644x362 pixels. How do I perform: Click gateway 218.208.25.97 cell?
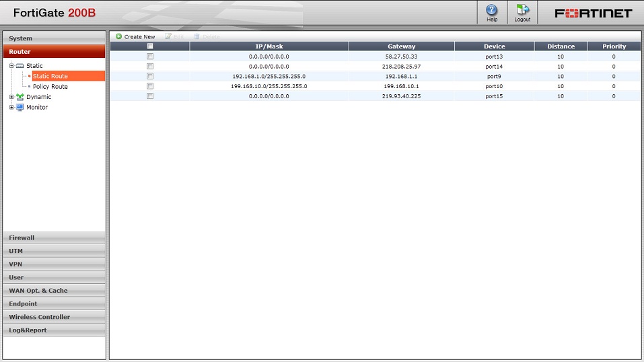pos(401,67)
